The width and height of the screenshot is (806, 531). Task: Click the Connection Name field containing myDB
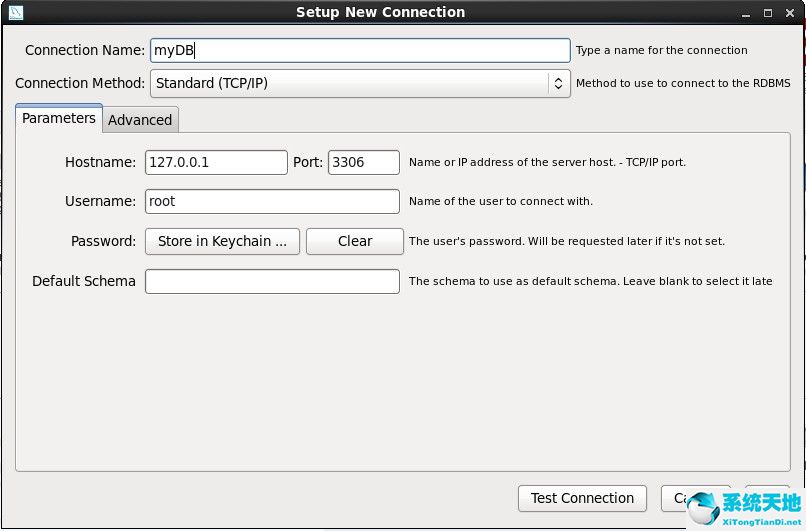point(360,50)
